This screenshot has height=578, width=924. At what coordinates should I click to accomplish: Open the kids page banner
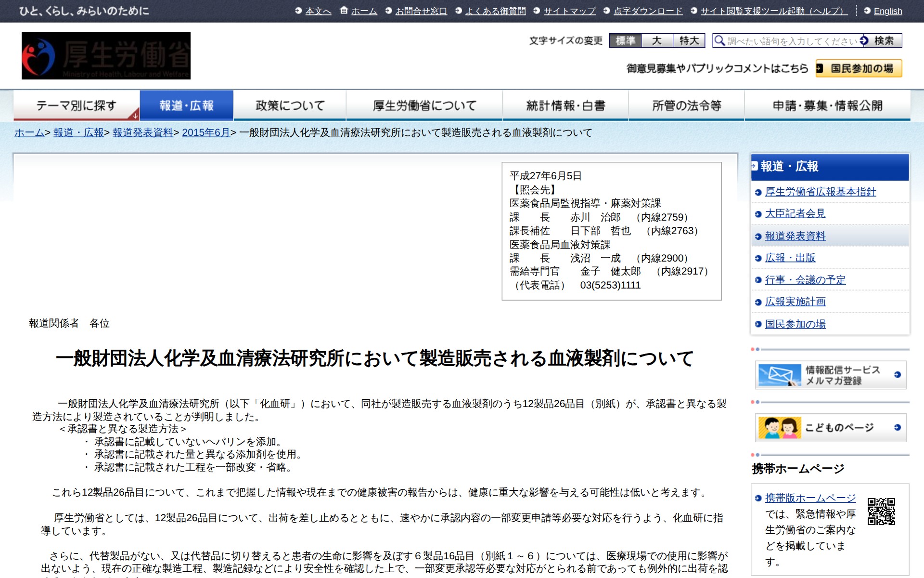pyautogui.click(x=831, y=428)
